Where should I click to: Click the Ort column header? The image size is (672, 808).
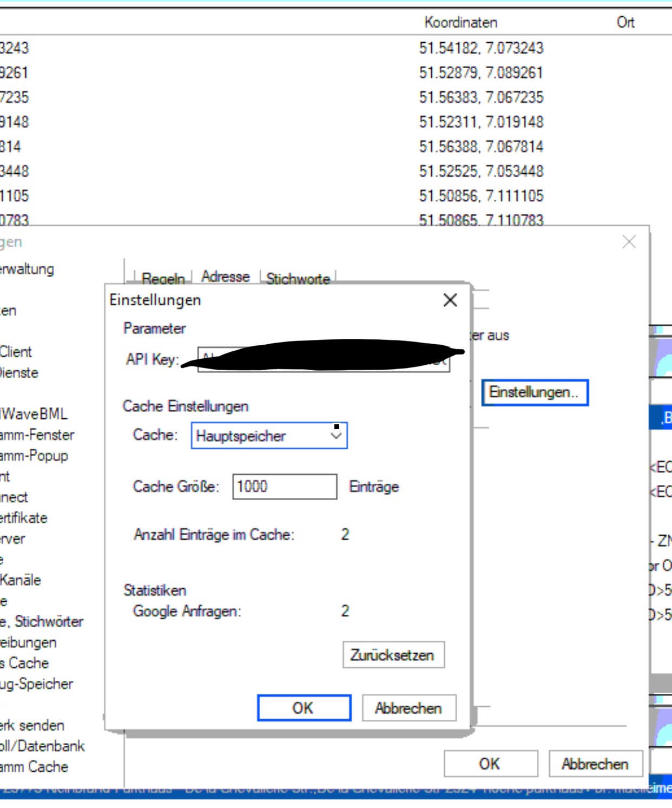pyautogui.click(x=625, y=22)
